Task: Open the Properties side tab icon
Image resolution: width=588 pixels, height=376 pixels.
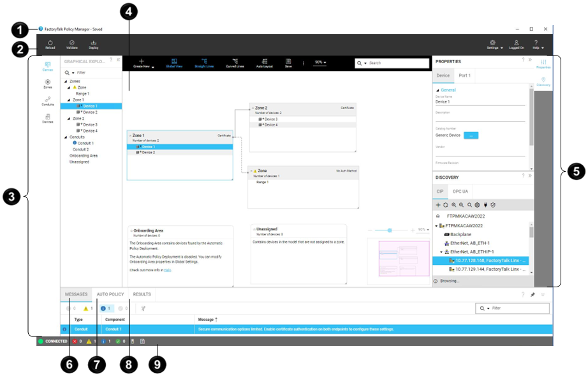Action: pos(543,63)
